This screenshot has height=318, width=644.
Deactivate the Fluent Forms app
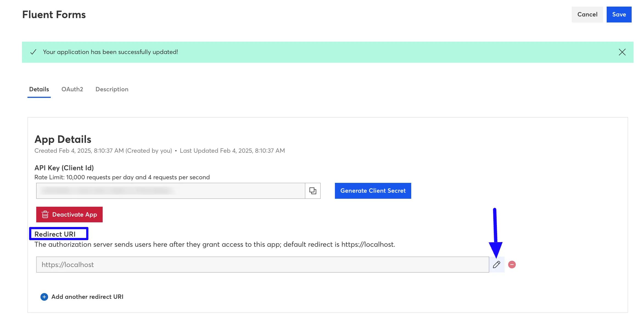click(69, 214)
